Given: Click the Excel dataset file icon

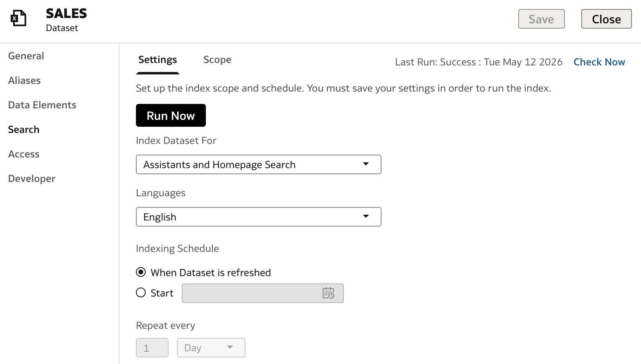Looking at the screenshot, I should 18,18.
